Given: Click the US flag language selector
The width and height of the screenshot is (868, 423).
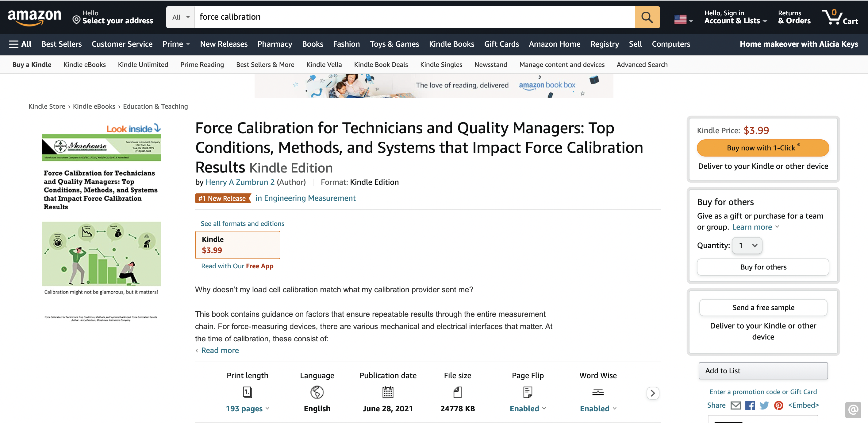Looking at the screenshot, I should pyautogui.click(x=683, y=20).
